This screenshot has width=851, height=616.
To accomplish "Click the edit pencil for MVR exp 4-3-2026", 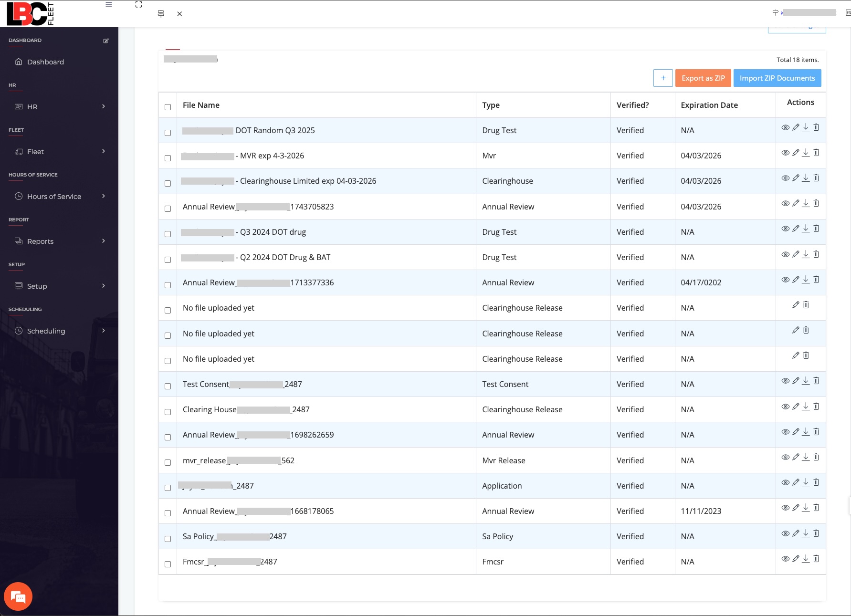I will tap(796, 153).
